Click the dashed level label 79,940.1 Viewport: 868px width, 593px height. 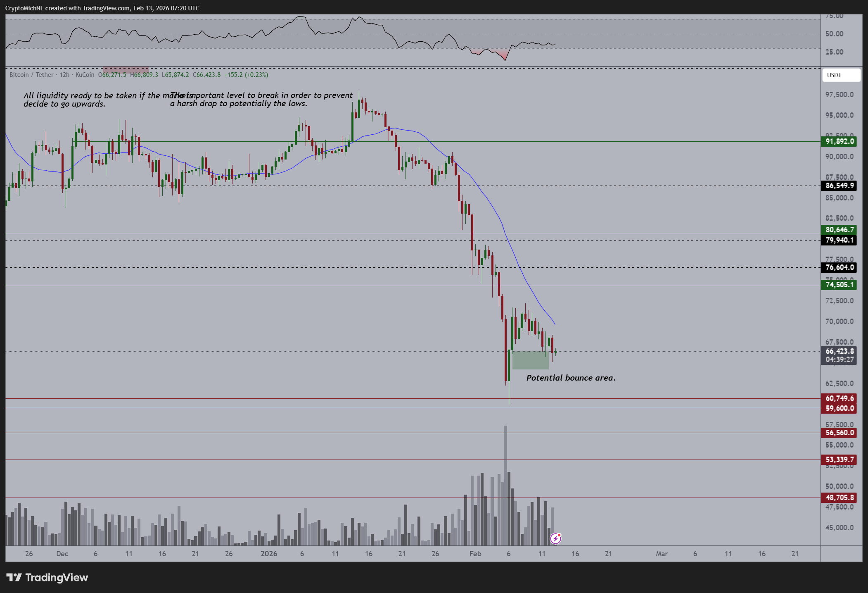click(839, 240)
